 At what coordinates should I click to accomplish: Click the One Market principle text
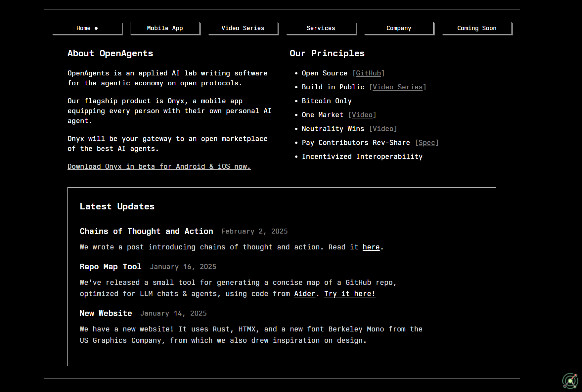(x=323, y=115)
